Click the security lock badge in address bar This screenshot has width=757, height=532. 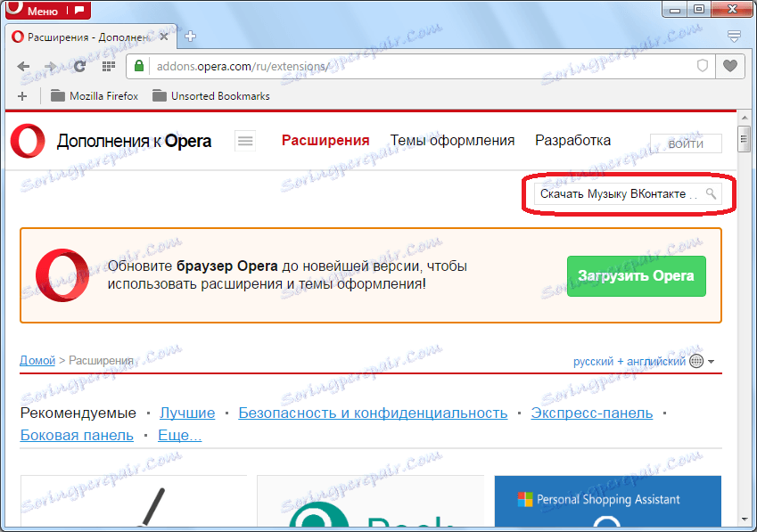[x=138, y=66]
